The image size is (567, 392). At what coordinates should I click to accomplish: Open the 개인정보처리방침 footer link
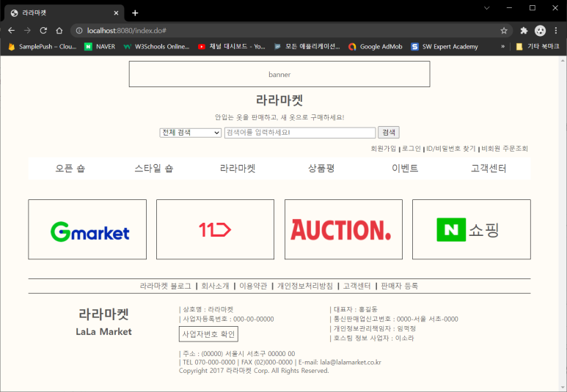305,286
